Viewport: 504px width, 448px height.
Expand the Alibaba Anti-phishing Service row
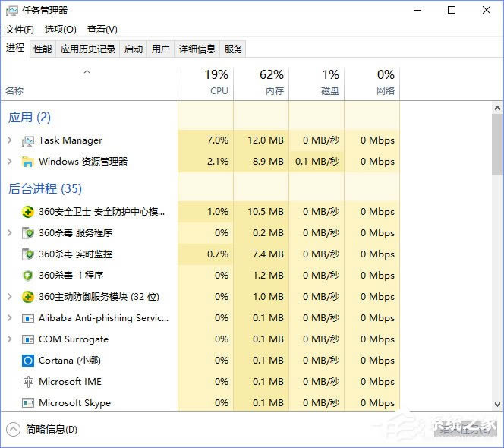tap(10, 318)
